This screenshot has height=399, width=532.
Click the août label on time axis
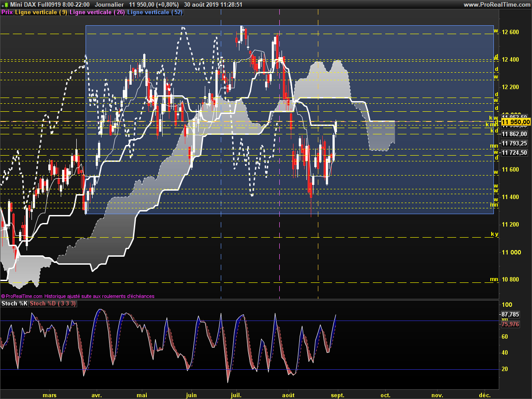(288, 395)
